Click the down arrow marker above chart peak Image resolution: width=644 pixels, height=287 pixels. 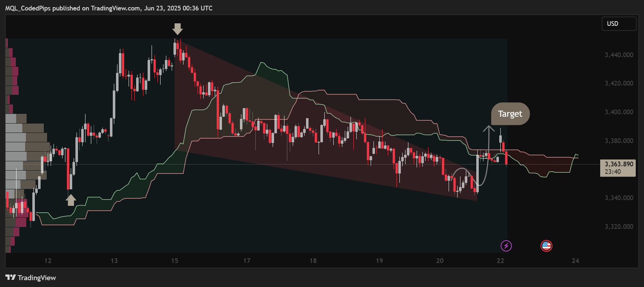click(x=177, y=29)
